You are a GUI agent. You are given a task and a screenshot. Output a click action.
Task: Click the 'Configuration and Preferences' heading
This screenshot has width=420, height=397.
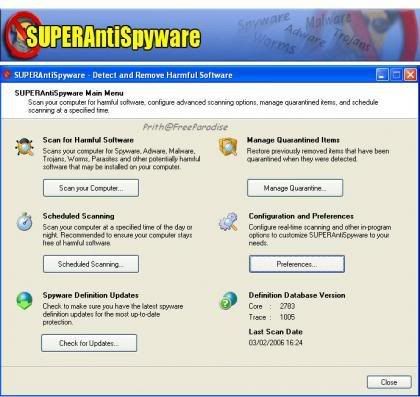coord(301,216)
